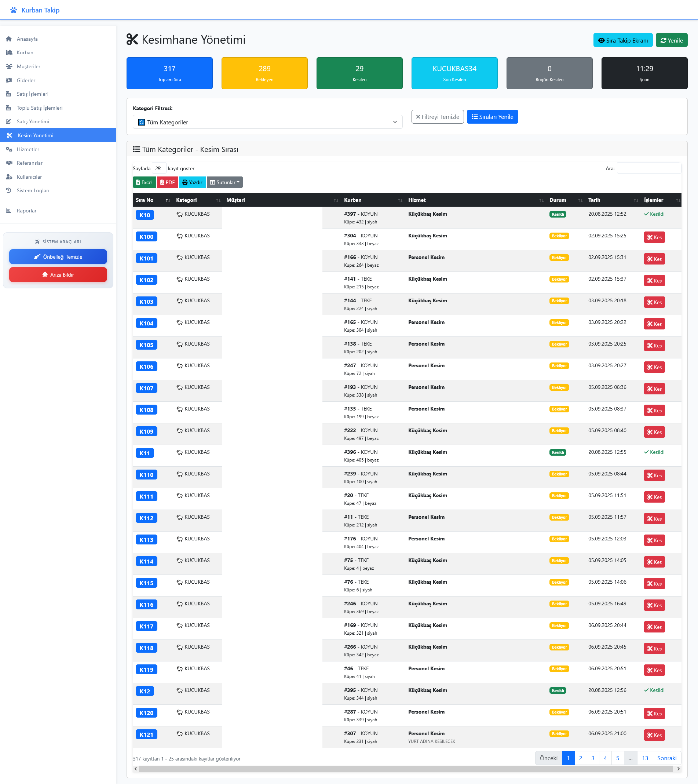The image size is (698, 784).
Task: Click the horizontal scrollbar under the table
Action: point(406,769)
